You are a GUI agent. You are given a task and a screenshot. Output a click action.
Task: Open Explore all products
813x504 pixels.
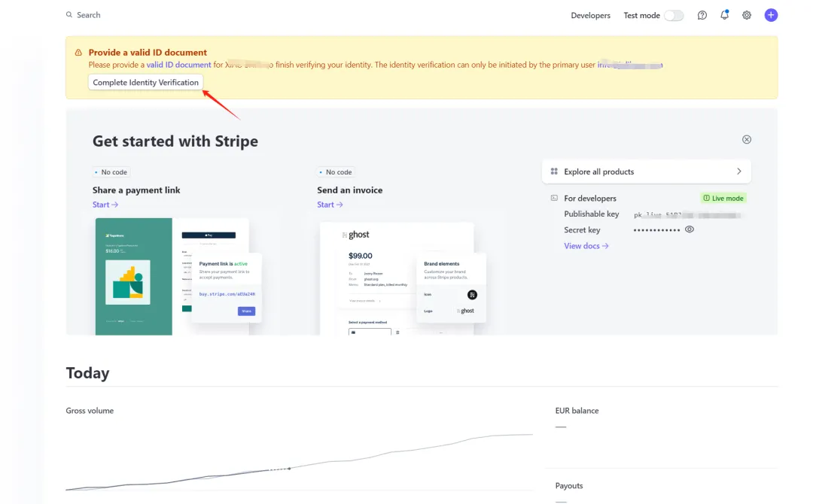[x=646, y=172]
